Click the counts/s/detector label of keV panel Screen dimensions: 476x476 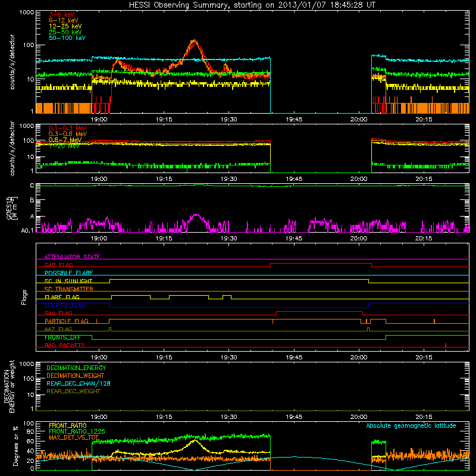[x=12, y=62]
